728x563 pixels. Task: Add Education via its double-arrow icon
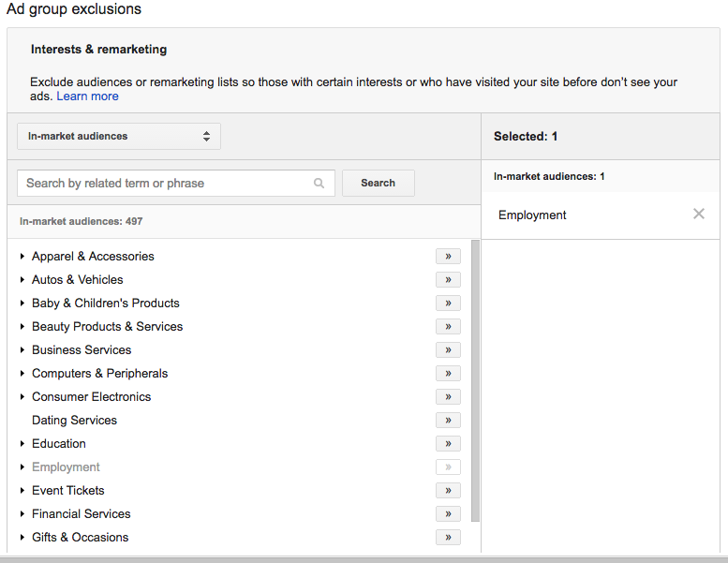(448, 443)
